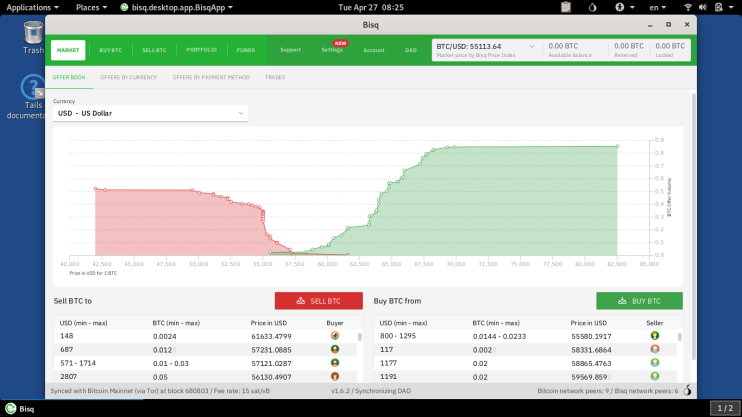The image size is (742, 417).
Task: Open the en keyboard layout menu
Action: [657, 7]
